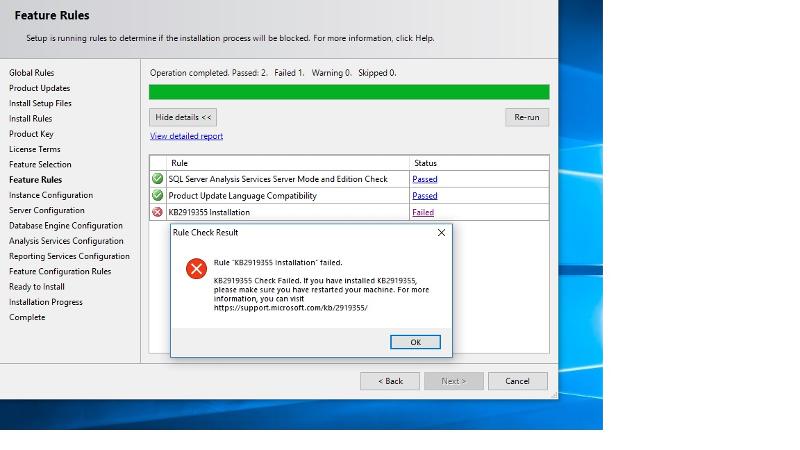Image resolution: width=800 pixels, height=450 pixels.
Task: Select License Terms step in sidebar
Action: click(x=35, y=149)
